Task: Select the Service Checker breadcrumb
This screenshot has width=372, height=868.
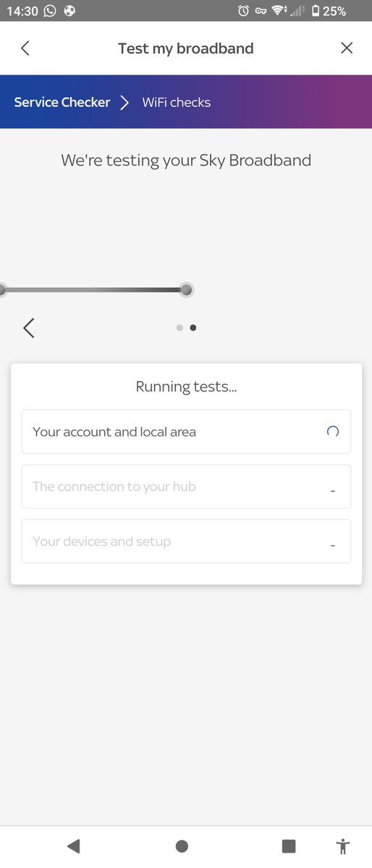Action: (62, 102)
